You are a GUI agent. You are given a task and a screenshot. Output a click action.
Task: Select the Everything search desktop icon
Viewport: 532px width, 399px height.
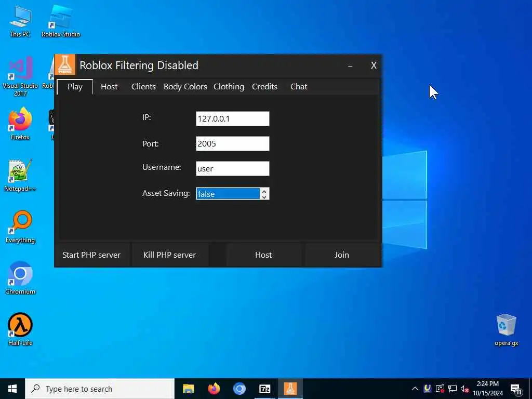tap(20, 227)
